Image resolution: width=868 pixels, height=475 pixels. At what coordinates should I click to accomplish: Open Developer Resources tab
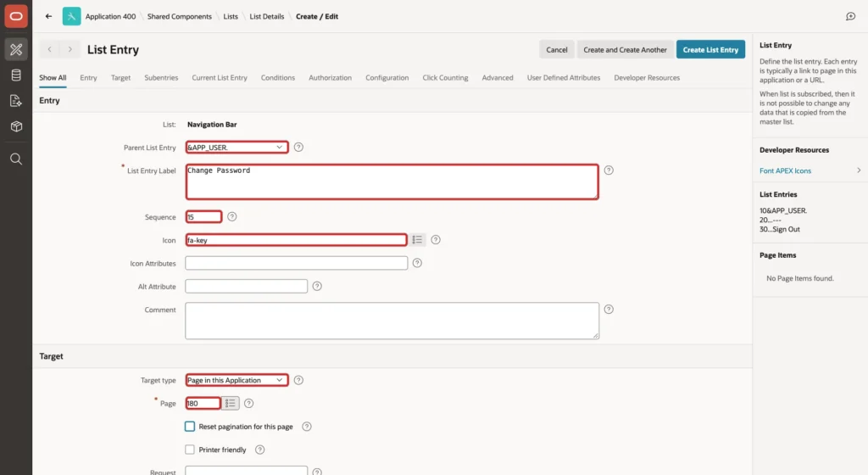point(647,77)
